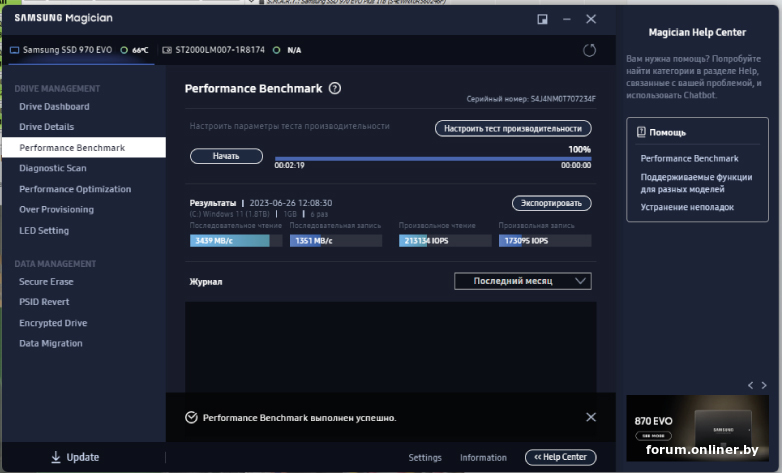Click the Update label
Screen dimensions: 782x473
[x=83, y=457]
